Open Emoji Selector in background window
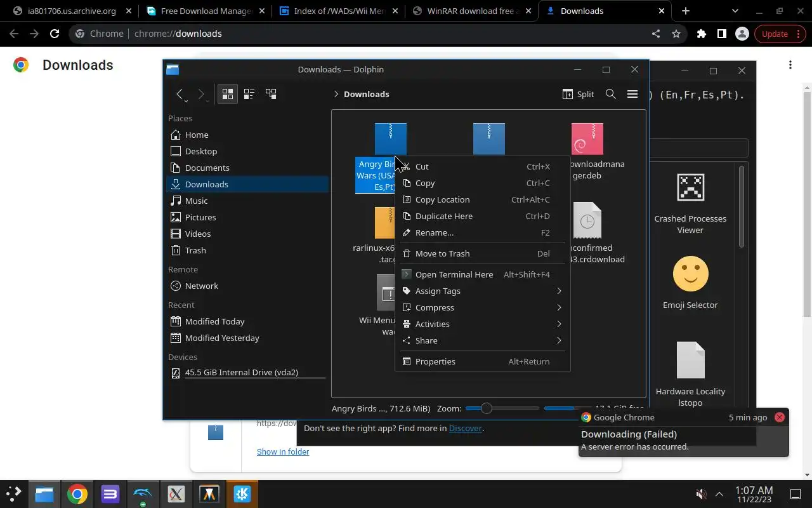This screenshot has height=508, width=812. 690,283
